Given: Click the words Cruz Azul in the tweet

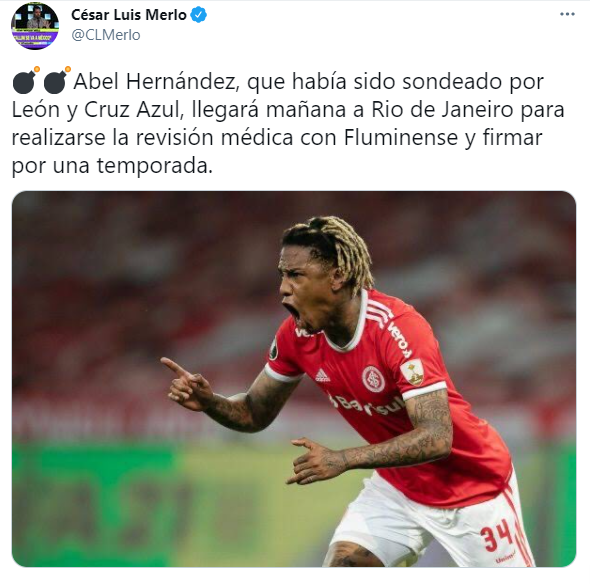Looking at the screenshot, I should [x=131, y=110].
